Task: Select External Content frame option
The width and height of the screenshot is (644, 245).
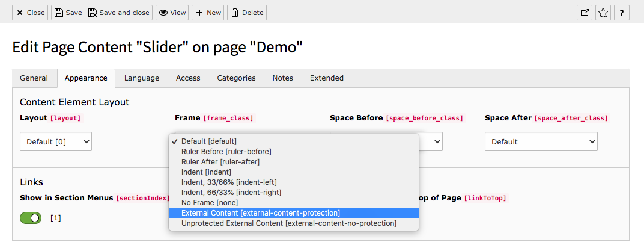Action: pyautogui.click(x=260, y=213)
